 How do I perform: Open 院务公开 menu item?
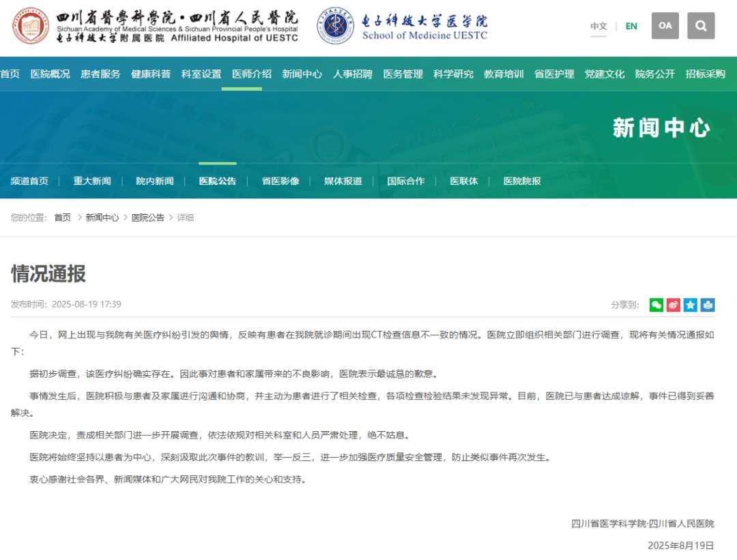coord(655,74)
